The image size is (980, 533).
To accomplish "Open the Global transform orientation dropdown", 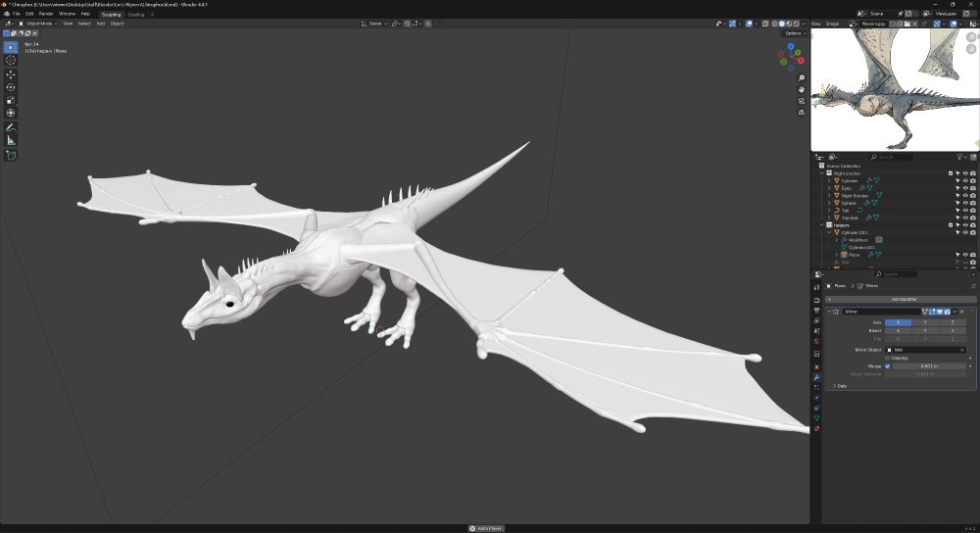I will [x=374, y=24].
